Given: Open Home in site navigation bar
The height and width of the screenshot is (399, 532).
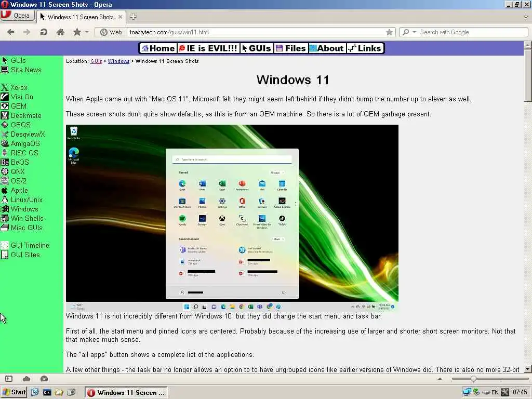Looking at the screenshot, I should coord(158,48).
